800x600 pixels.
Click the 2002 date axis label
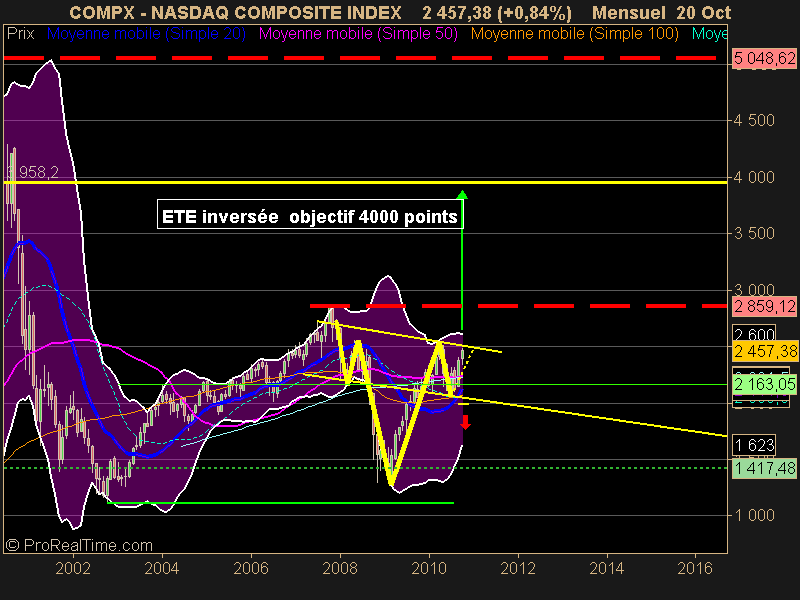tap(73, 568)
